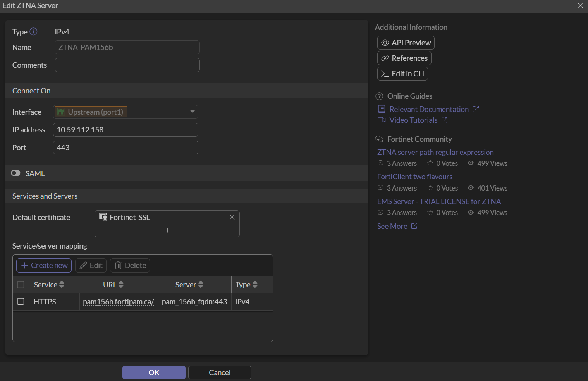588x381 pixels.
Task: Open API Preview
Action: pos(406,43)
